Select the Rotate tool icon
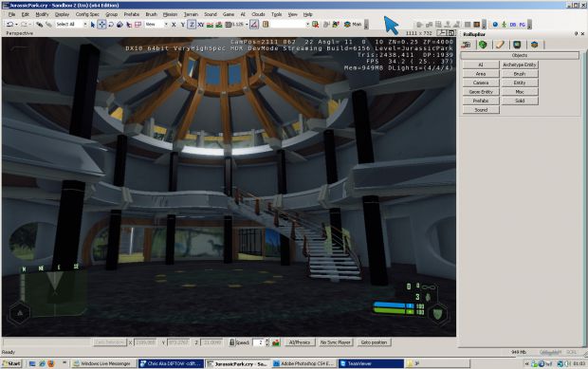The image size is (588, 369). 111,25
